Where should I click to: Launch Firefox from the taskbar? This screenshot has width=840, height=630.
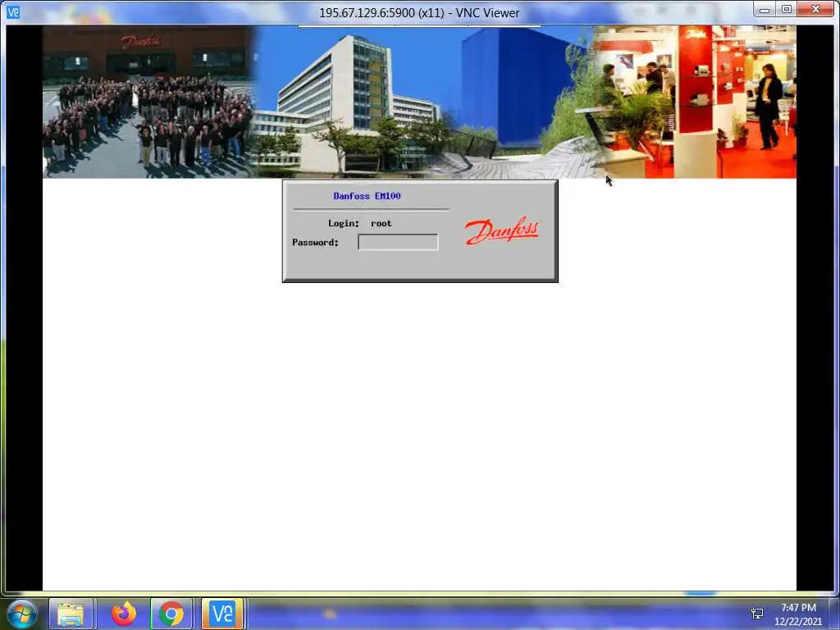point(124,614)
